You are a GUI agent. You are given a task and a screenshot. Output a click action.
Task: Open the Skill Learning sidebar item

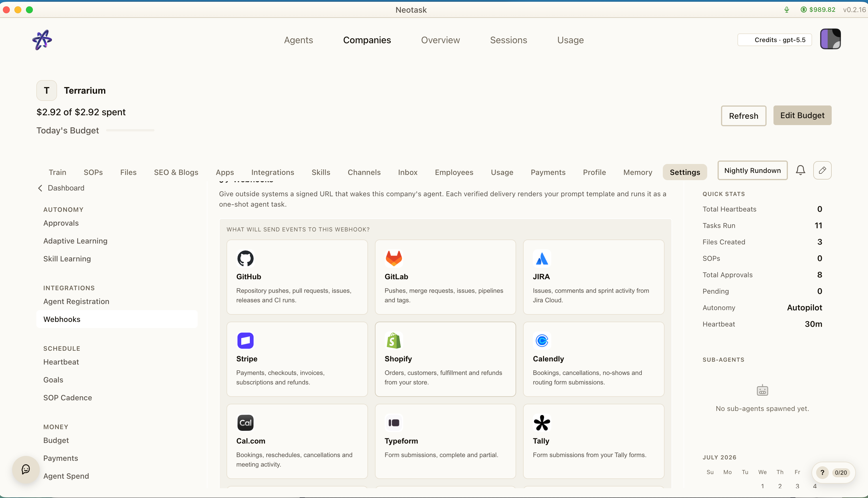(x=67, y=259)
